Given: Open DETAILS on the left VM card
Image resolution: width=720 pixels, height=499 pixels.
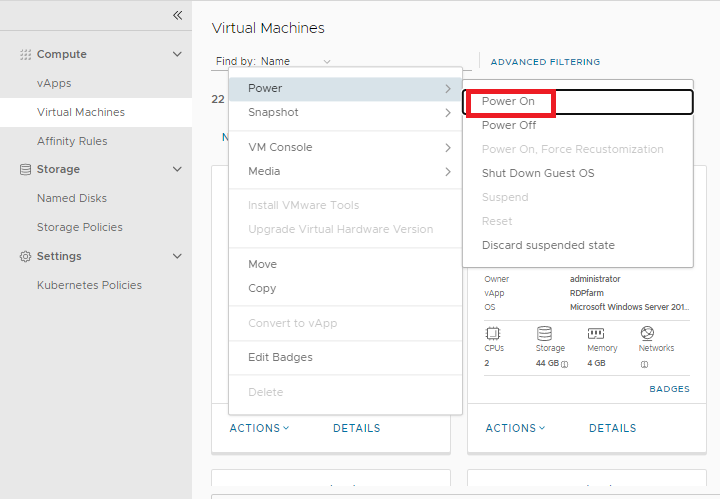Looking at the screenshot, I should pyautogui.click(x=357, y=428).
